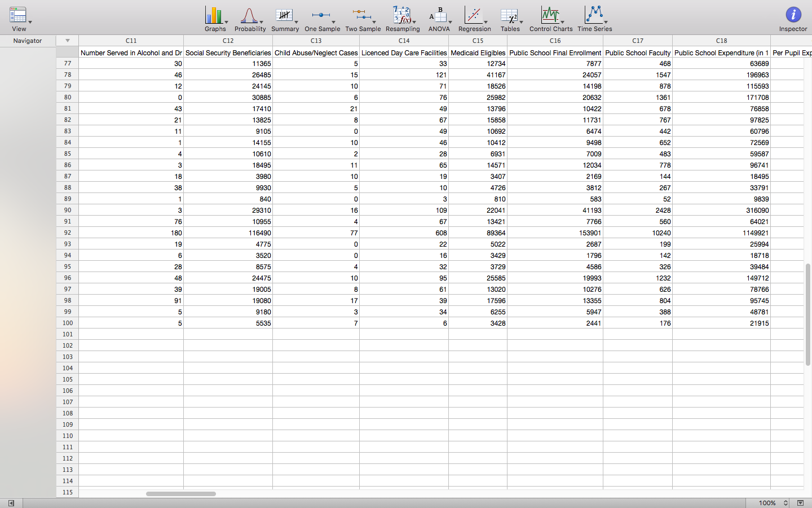
Task: Select cell value 63689 in row 77
Action: click(x=721, y=63)
